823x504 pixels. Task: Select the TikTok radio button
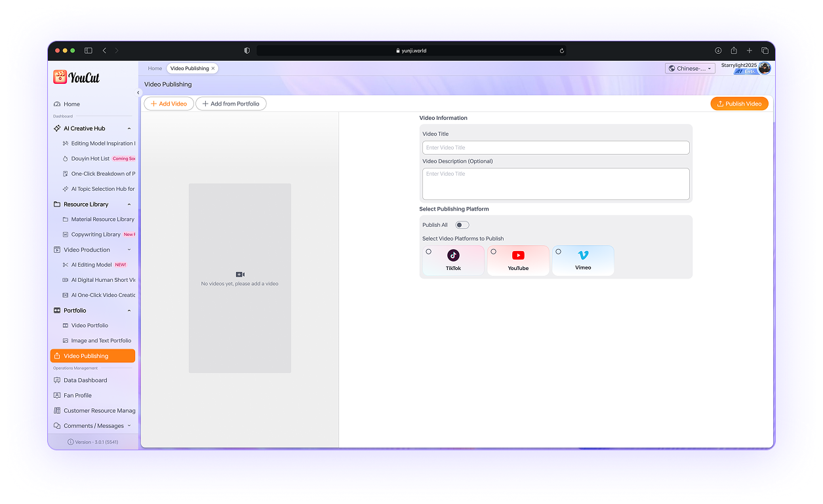[x=429, y=252]
